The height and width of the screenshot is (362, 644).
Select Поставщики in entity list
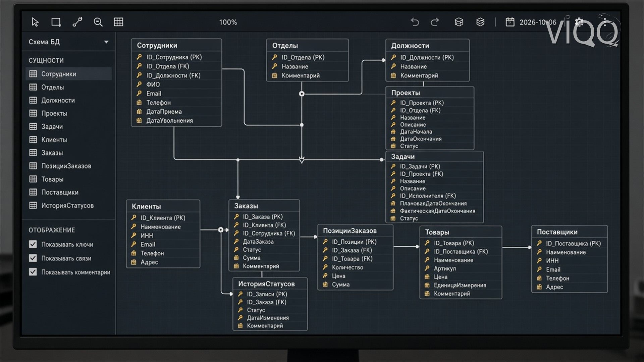(x=68, y=192)
